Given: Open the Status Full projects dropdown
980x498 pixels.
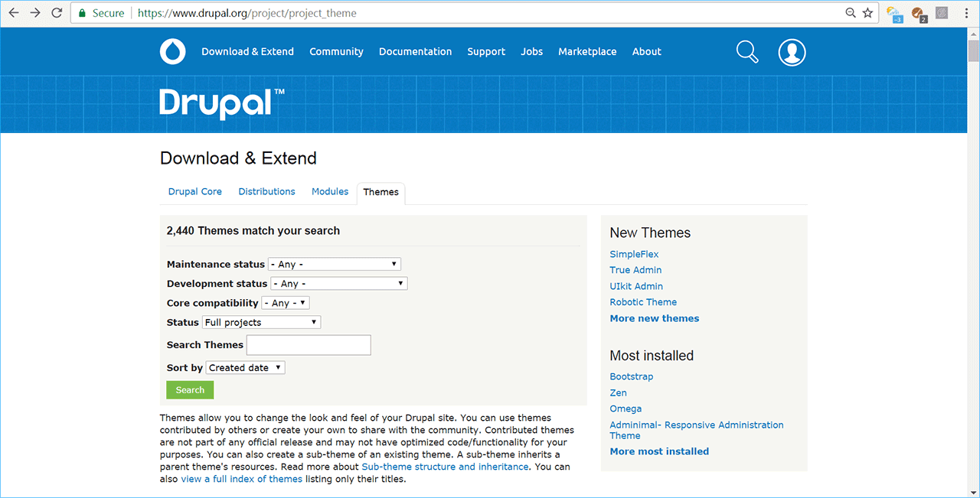Looking at the screenshot, I should 261,322.
